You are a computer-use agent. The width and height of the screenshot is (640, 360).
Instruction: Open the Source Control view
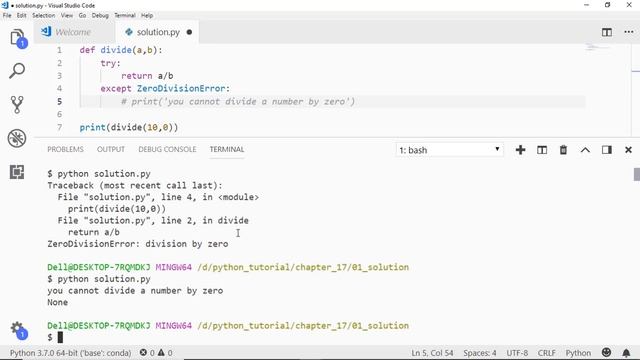point(17,104)
